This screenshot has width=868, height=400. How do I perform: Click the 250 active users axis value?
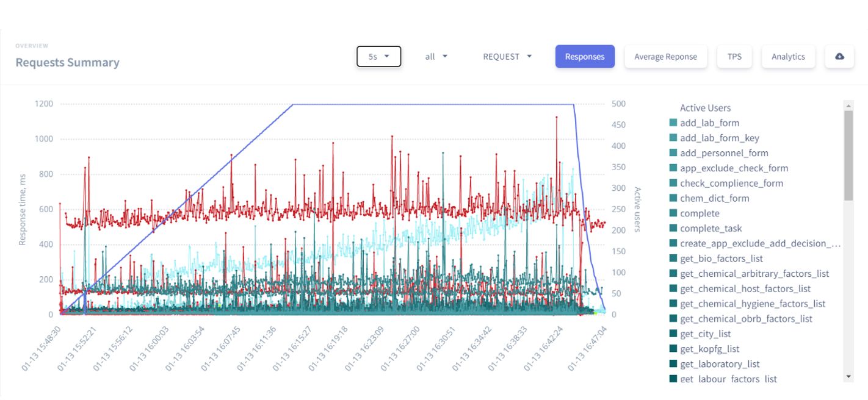[x=619, y=209]
